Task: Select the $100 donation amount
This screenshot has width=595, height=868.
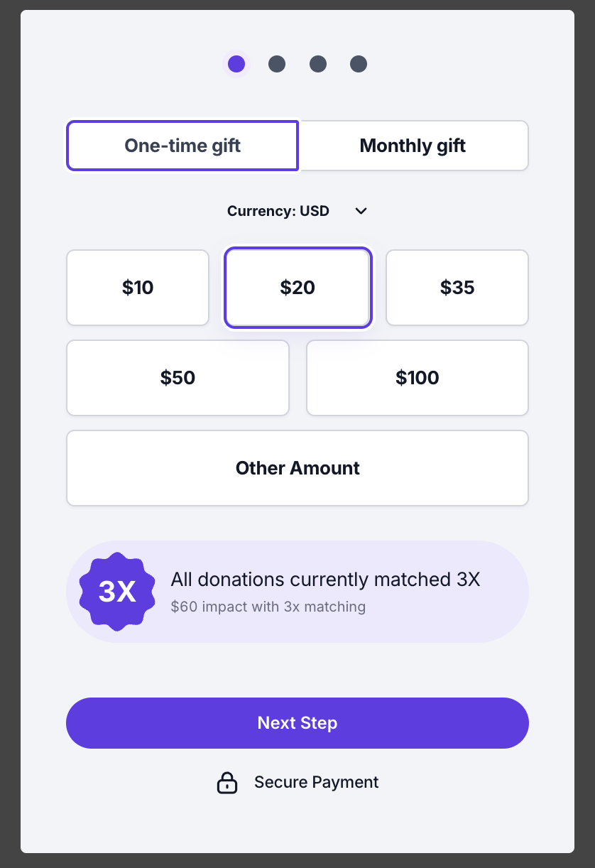Action: pos(417,378)
